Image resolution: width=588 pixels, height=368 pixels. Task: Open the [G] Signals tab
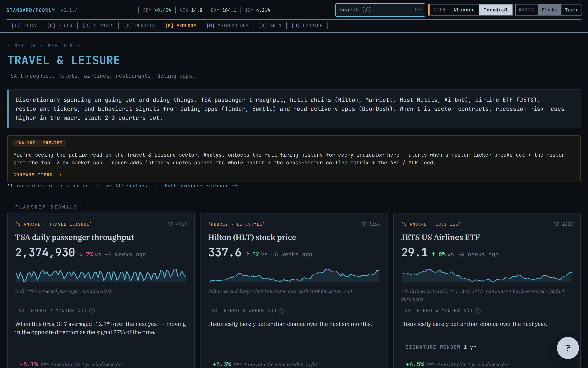(98, 26)
